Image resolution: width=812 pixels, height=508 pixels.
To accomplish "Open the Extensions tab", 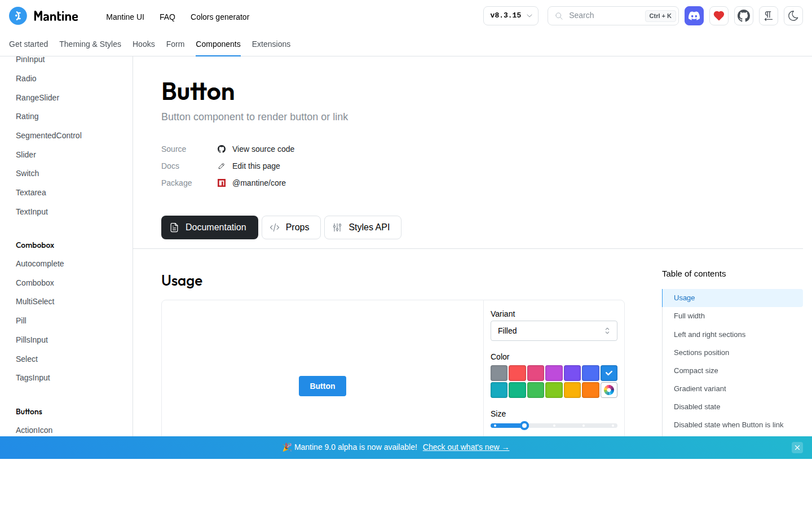I will point(271,44).
